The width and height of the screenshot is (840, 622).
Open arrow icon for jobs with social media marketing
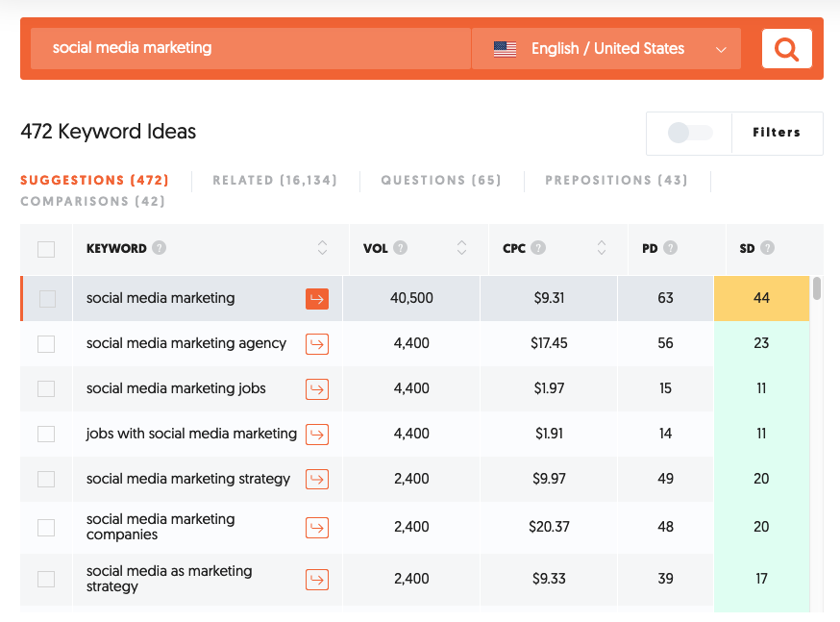click(x=317, y=434)
